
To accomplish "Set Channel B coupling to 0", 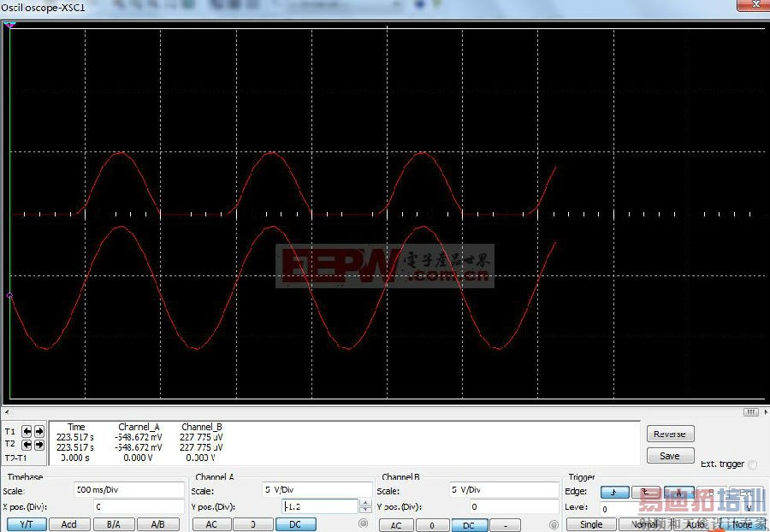I will pos(432,525).
